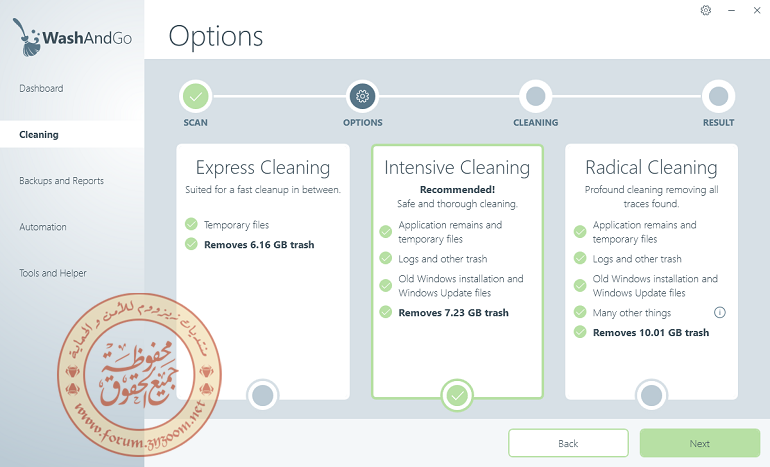Select the Intensive Cleaning radio button
770x467 pixels.
(x=457, y=395)
